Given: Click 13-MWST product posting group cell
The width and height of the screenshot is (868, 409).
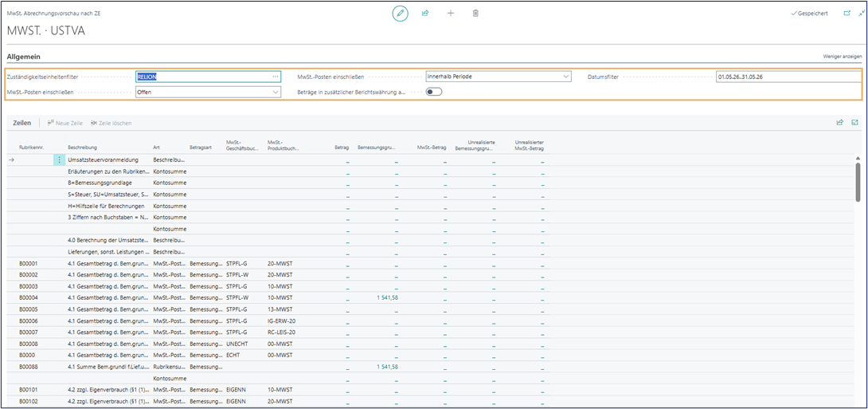Looking at the screenshot, I should pos(280,309).
